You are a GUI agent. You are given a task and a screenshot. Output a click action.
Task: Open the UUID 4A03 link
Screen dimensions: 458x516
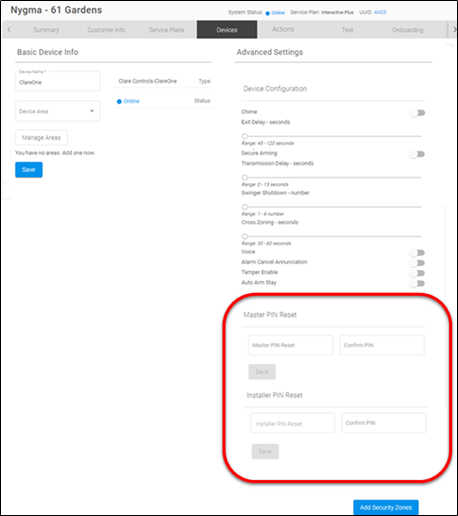pyautogui.click(x=380, y=12)
